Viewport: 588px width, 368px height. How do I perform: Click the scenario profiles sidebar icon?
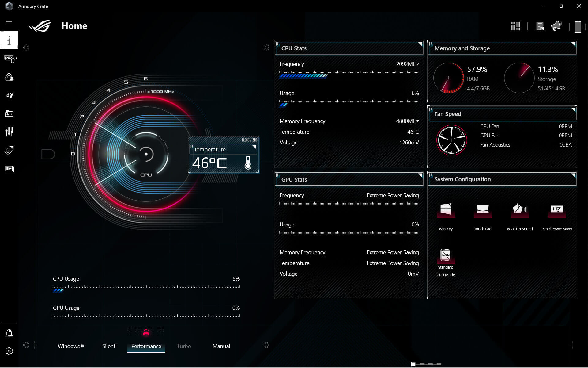[9, 151]
